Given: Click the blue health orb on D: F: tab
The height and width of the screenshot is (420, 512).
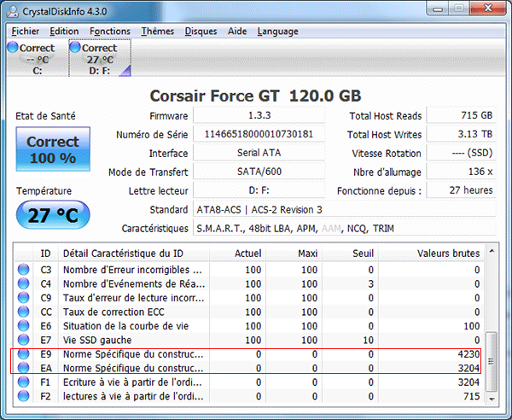Looking at the screenshot, I should [75, 47].
